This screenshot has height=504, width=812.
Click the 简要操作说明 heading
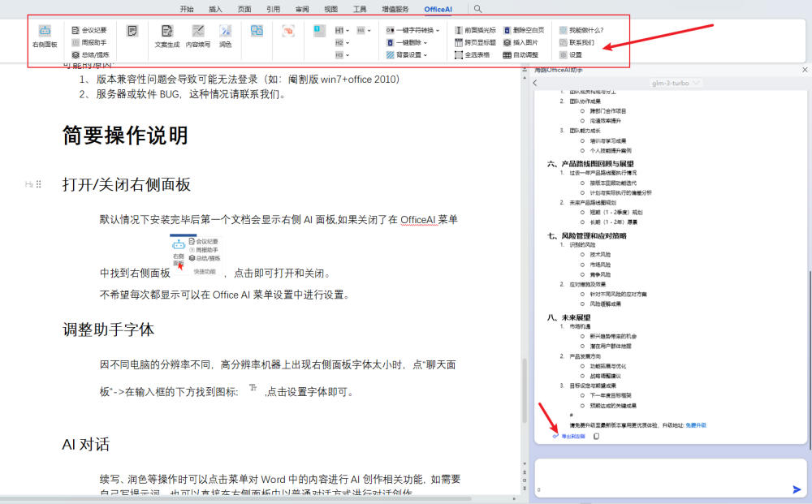pyautogui.click(x=125, y=136)
